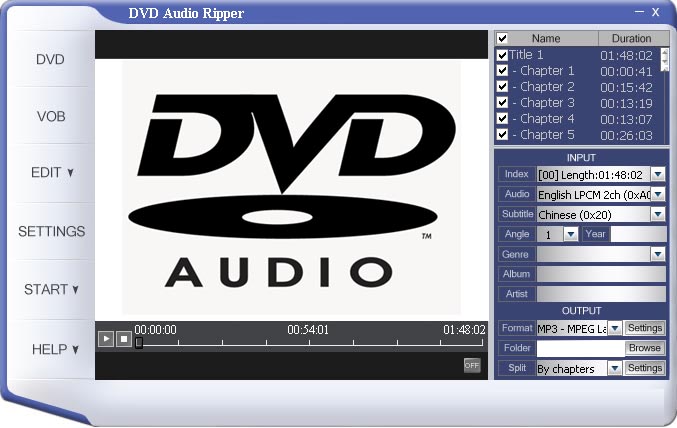The height and width of the screenshot is (428, 677).
Task: Expand the Split mode dropdown
Action: [x=615, y=368]
